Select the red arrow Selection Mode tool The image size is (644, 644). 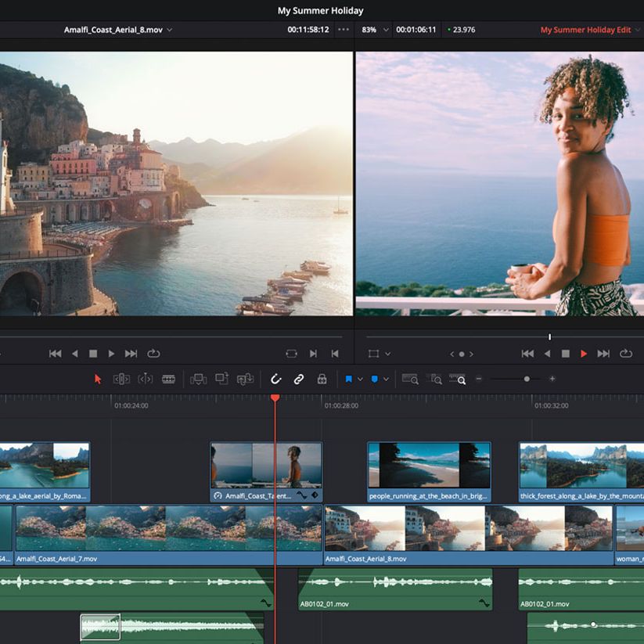tap(98, 379)
